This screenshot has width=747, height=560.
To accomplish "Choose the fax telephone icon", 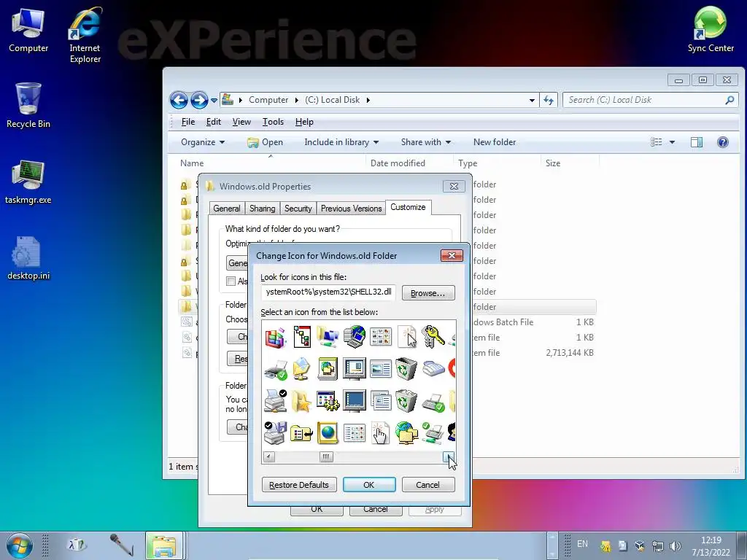I will tap(433, 369).
